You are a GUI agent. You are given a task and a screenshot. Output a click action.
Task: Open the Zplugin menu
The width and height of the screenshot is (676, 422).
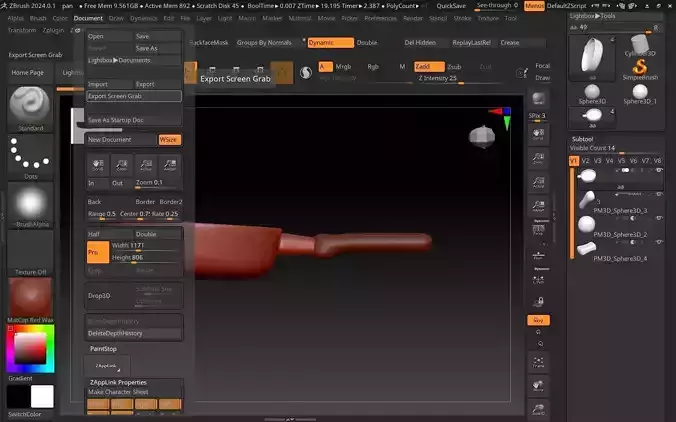pos(53,30)
